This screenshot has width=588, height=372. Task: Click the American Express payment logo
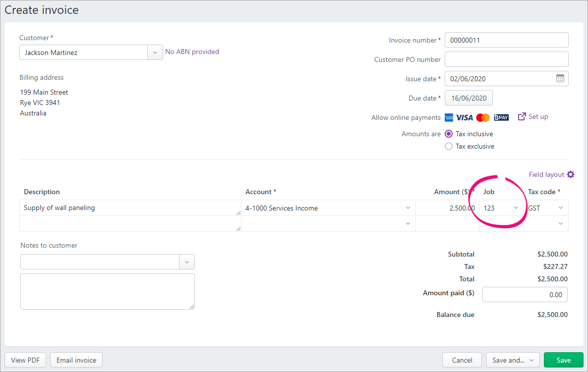(x=449, y=117)
